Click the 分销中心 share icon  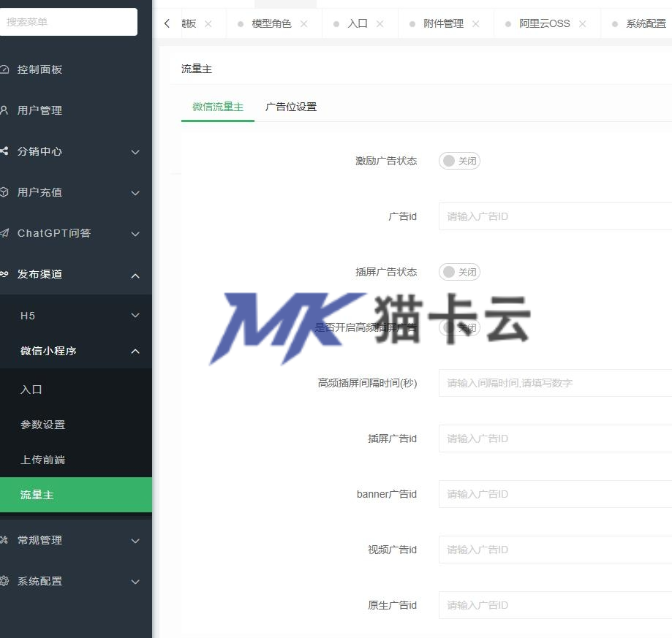point(4,151)
